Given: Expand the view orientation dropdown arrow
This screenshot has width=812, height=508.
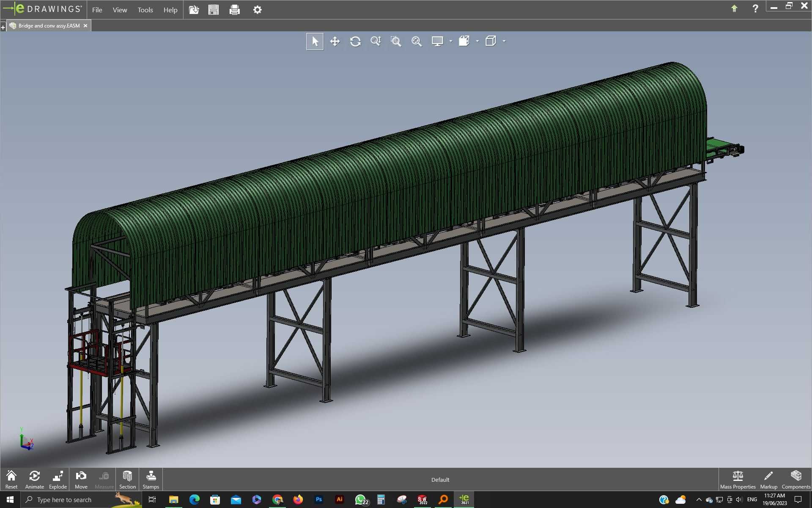Looking at the screenshot, I should (477, 41).
